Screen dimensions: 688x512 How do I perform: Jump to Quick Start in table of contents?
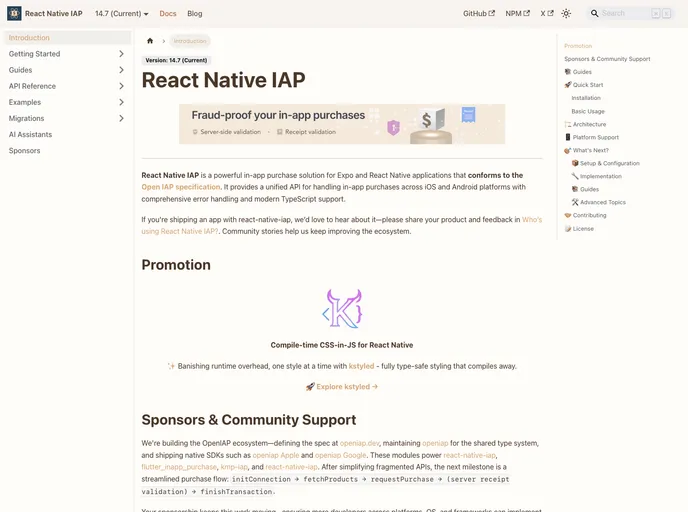pyautogui.click(x=584, y=85)
